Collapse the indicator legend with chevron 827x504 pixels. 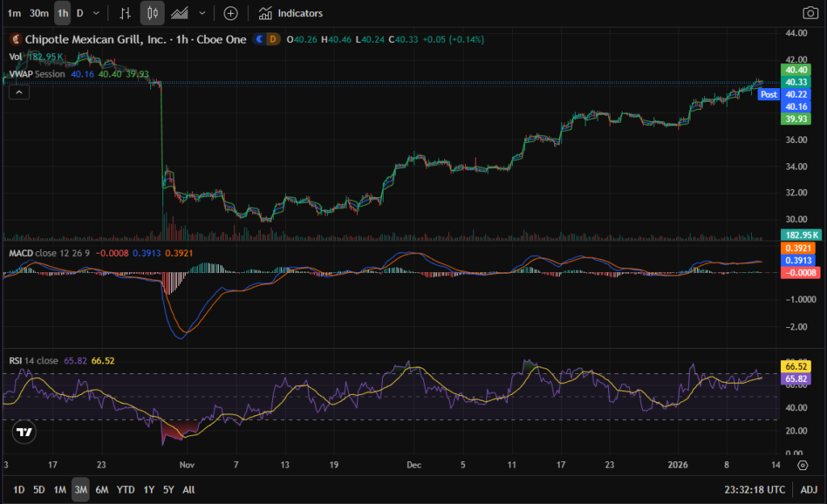19,92
